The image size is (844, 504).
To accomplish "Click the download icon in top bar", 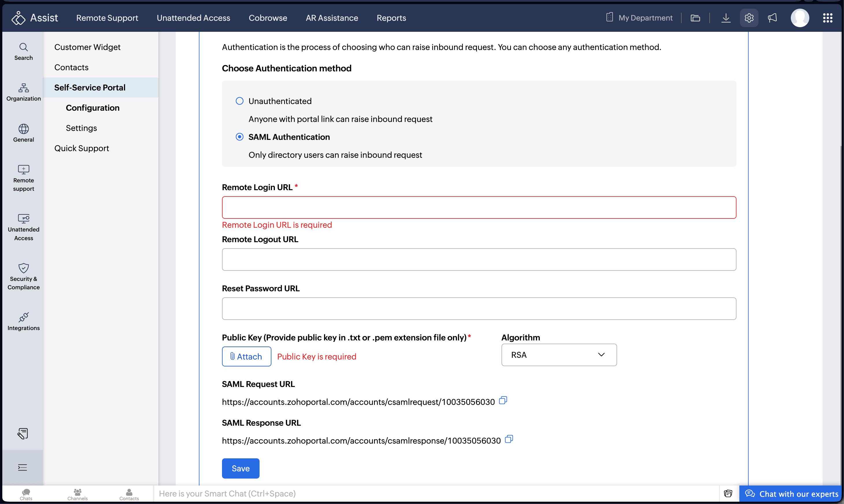I will pos(726,18).
